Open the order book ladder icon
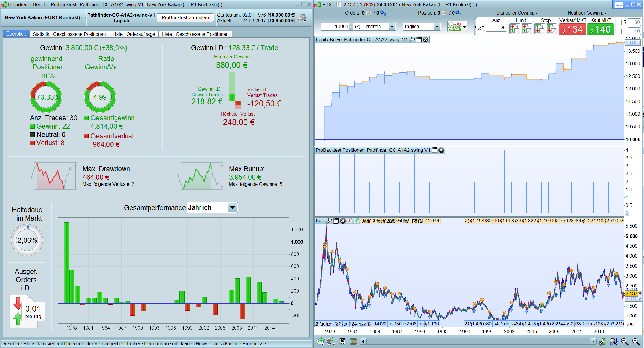 [x=354, y=341]
